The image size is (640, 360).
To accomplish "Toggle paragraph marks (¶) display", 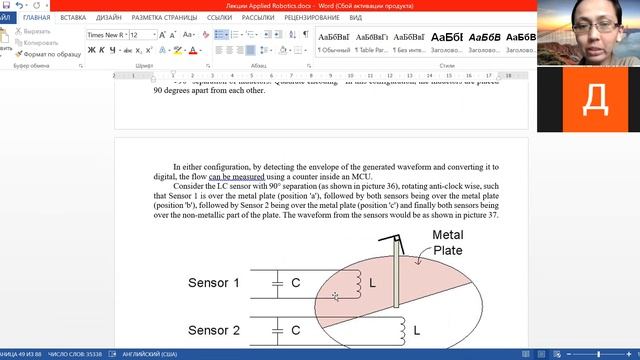I will (306, 35).
